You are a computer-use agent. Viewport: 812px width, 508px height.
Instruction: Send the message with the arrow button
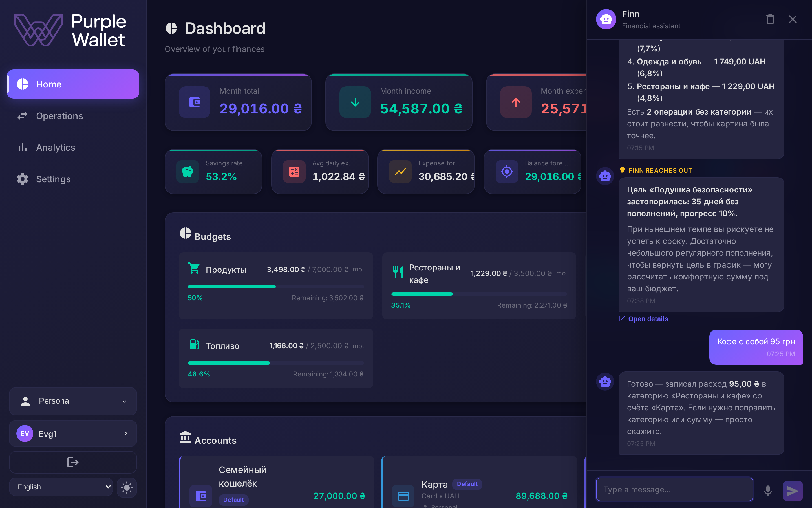click(x=793, y=491)
